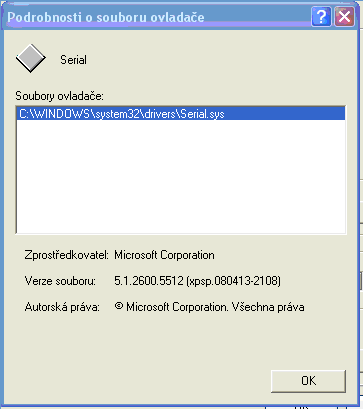Click the Serial device name label
Image resolution: width=363 pixels, height=409 pixels.
[73, 60]
